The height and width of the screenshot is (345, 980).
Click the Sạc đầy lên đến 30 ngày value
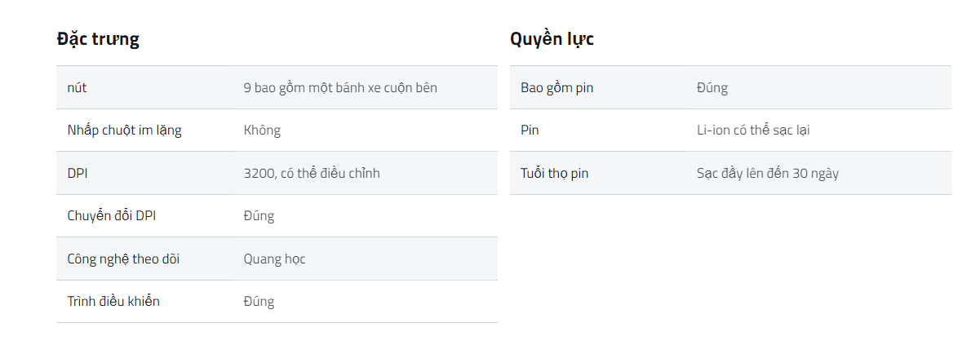pos(768,173)
